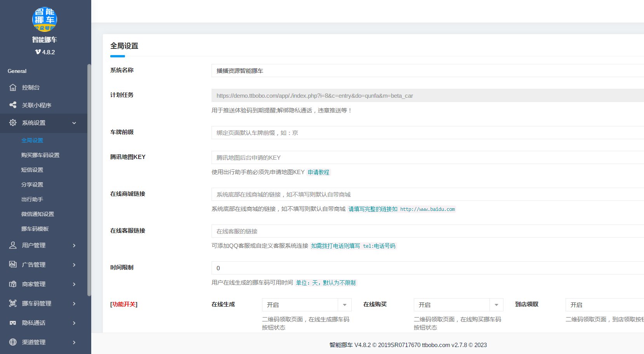Click the 腾讯地图KEY input field

(428, 157)
